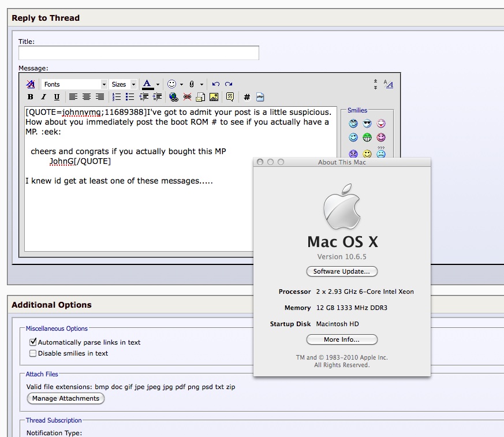Image resolution: width=504 pixels, height=437 pixels.
Task: Click the text color A icon
Action: coord(148,84)
